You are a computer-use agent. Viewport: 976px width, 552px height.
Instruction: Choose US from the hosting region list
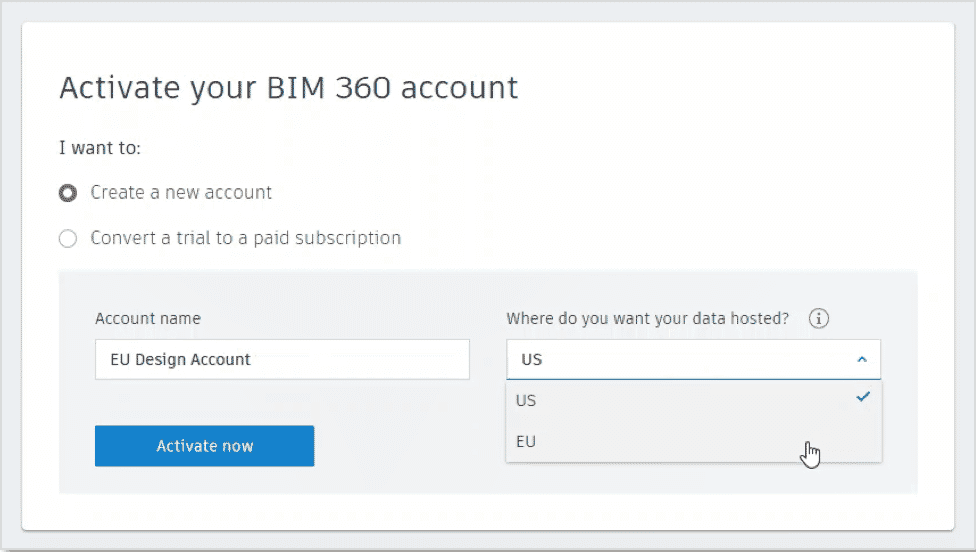coord(527,400)
